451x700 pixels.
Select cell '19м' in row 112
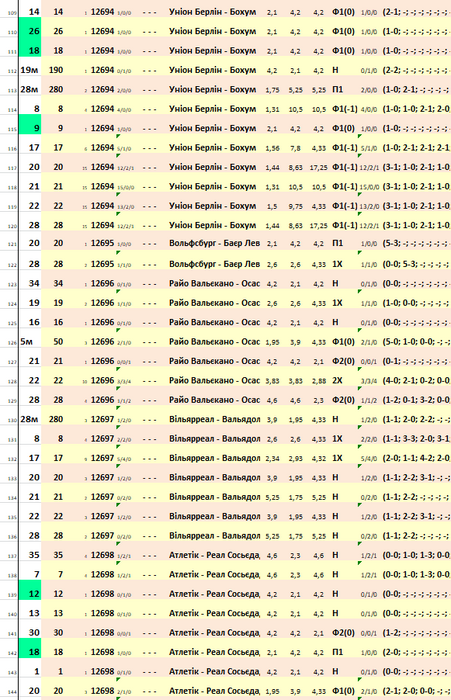point(30,70)
